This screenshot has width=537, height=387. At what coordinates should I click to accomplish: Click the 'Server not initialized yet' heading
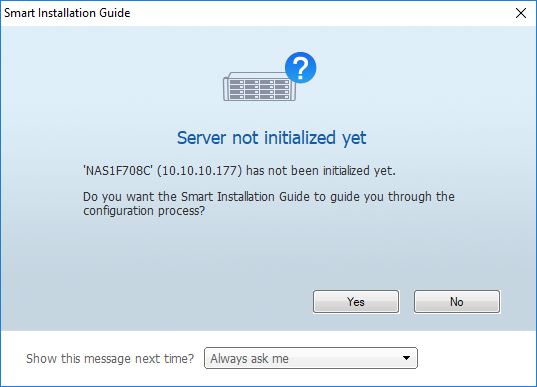click(x=272, y=138)
